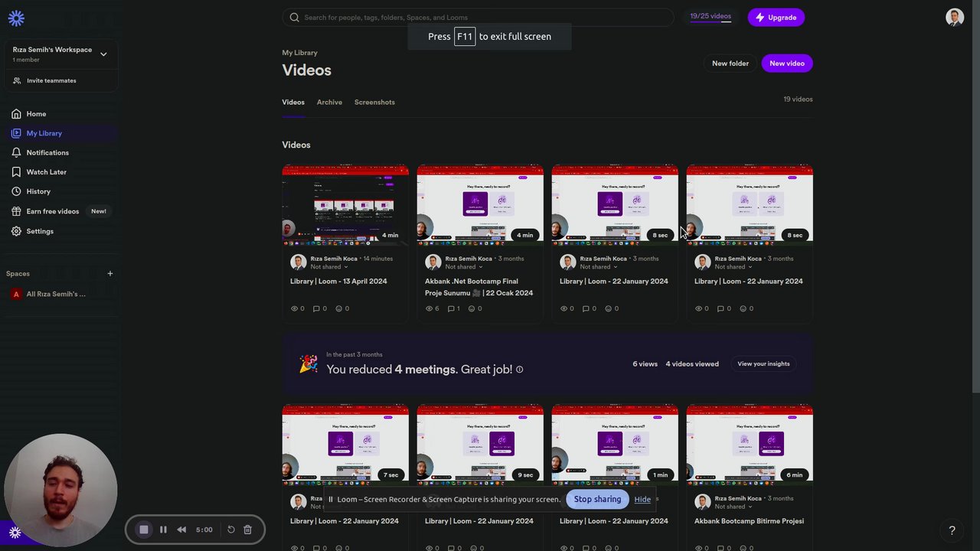980x551 pixels.
Task: Create a folder with New folder
Action: coord(730,64)
